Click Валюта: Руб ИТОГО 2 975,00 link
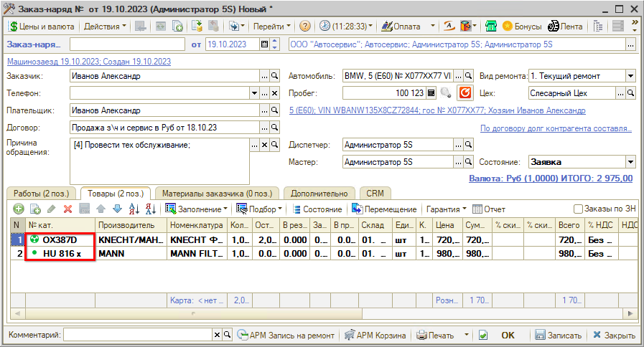The image size is (644, 347). click(551, 179)
